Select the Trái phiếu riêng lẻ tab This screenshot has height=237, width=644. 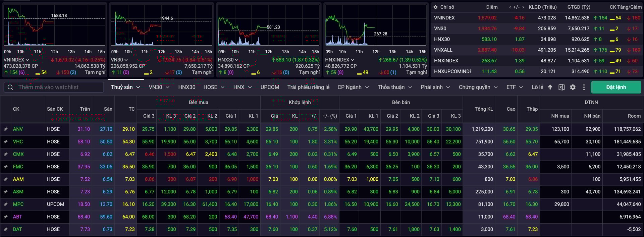tap(308, 87)
